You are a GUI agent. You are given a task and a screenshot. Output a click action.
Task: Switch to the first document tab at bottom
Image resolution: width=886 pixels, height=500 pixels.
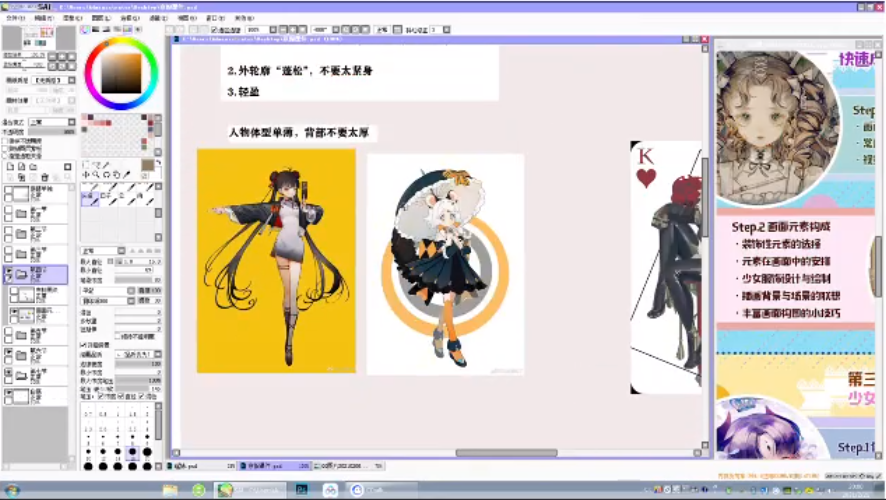pyautogui.click(x=199, y=466)
